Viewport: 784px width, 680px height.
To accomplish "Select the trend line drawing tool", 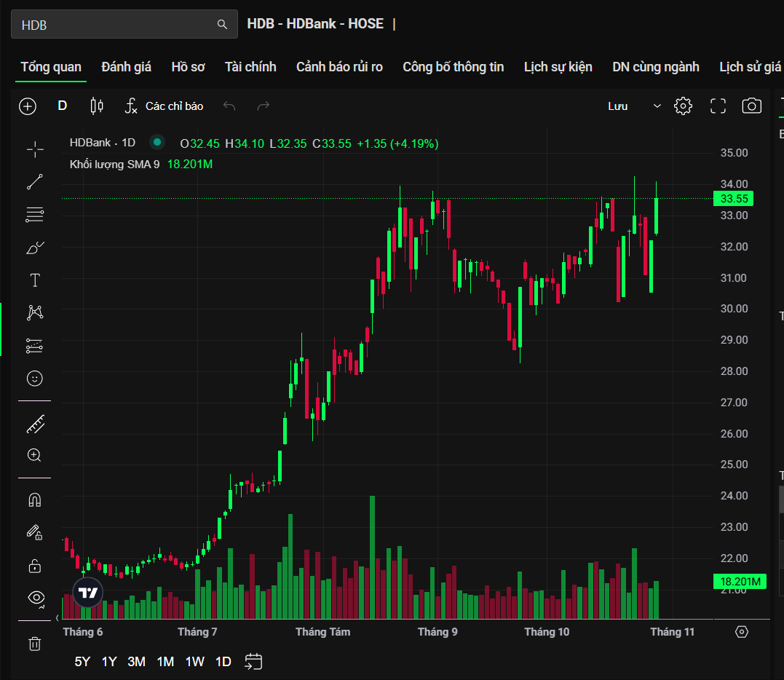I will 34,182.
